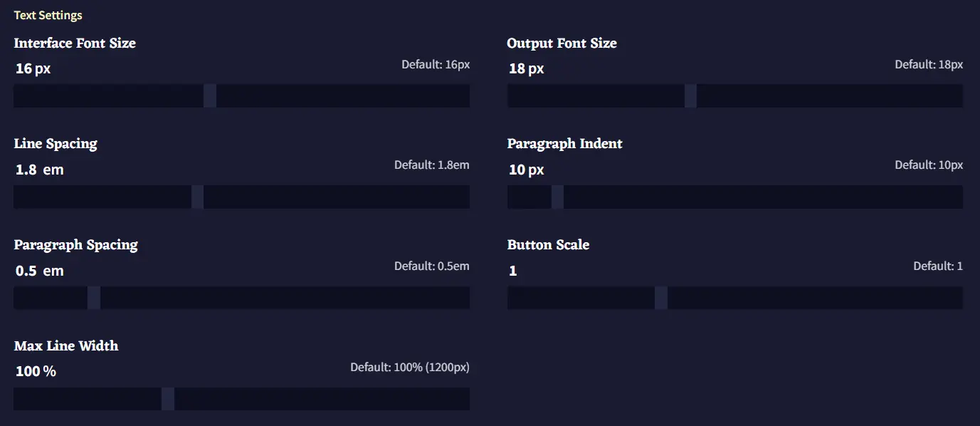Viewport: 980px width, 426px height.
Task: Focus the Interface Font Size value field showing 16
Action: [23, 69]
